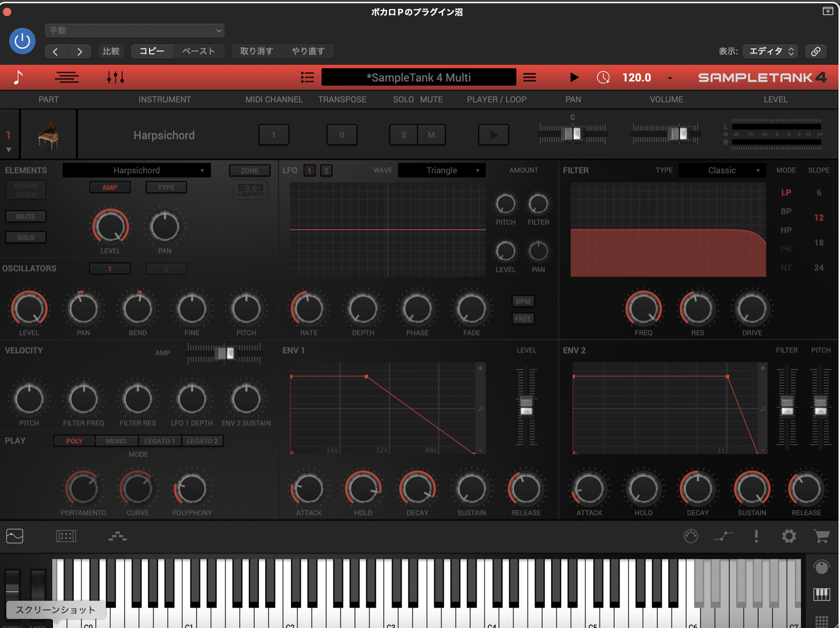Select LEGATO 2 play mode
The width and height of the screenshot is (840, 628).
[x=203, y=441]
